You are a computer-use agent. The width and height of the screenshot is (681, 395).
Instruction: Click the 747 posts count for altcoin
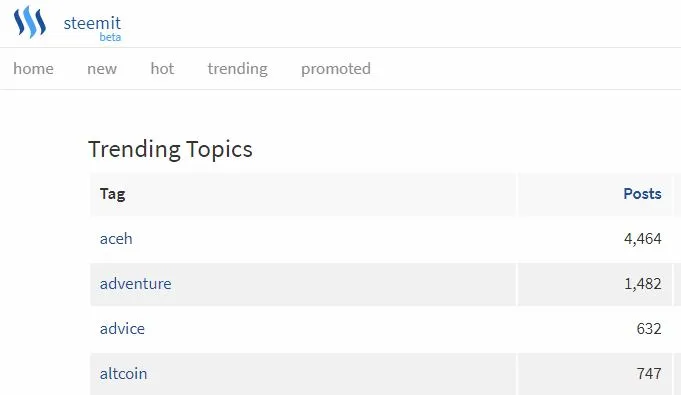(x=649, y=374)
